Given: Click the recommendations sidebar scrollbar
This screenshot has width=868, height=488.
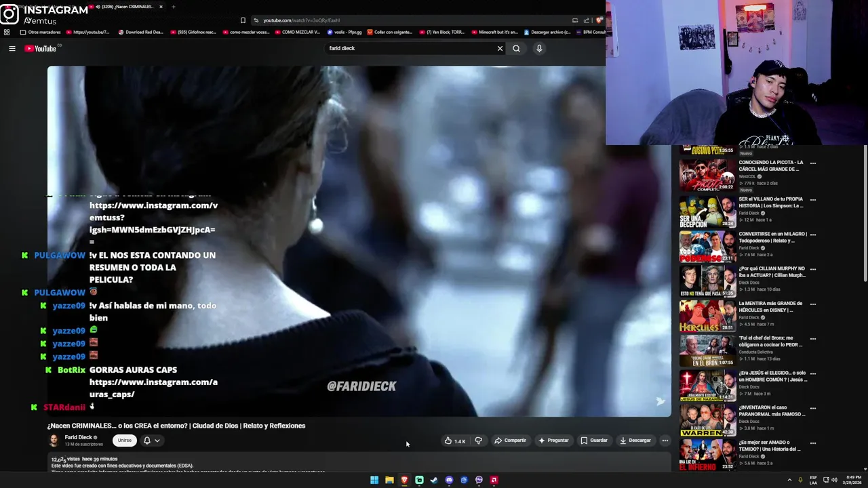Looking at the screenshot, I should (865, 213).
